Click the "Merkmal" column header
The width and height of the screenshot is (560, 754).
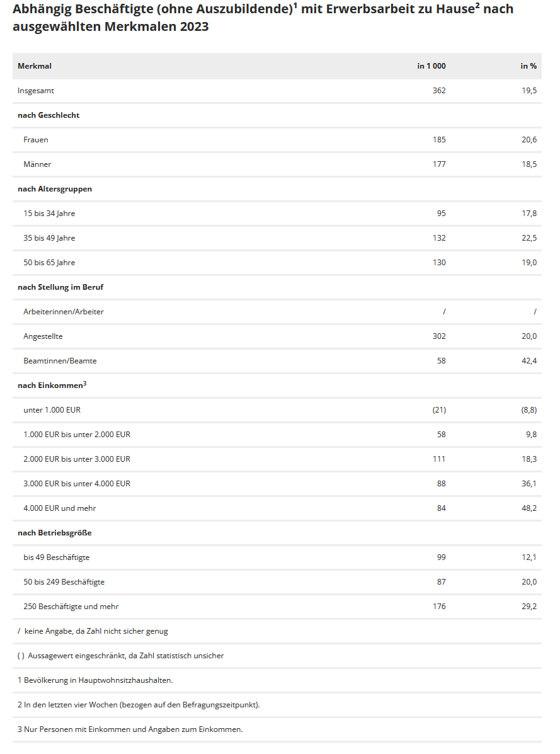[x=35, y=66]
